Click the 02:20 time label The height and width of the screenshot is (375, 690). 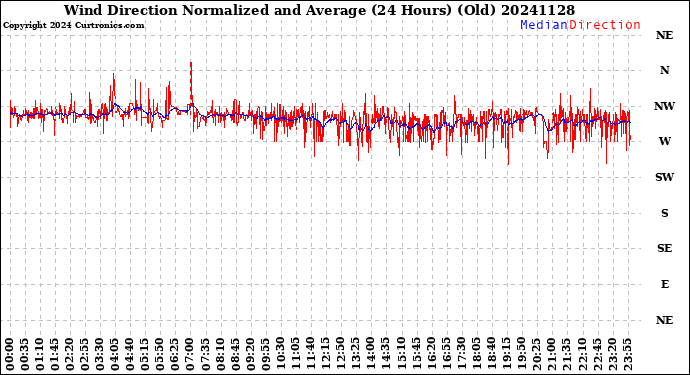pyautogui.click(x=70, y=355)
